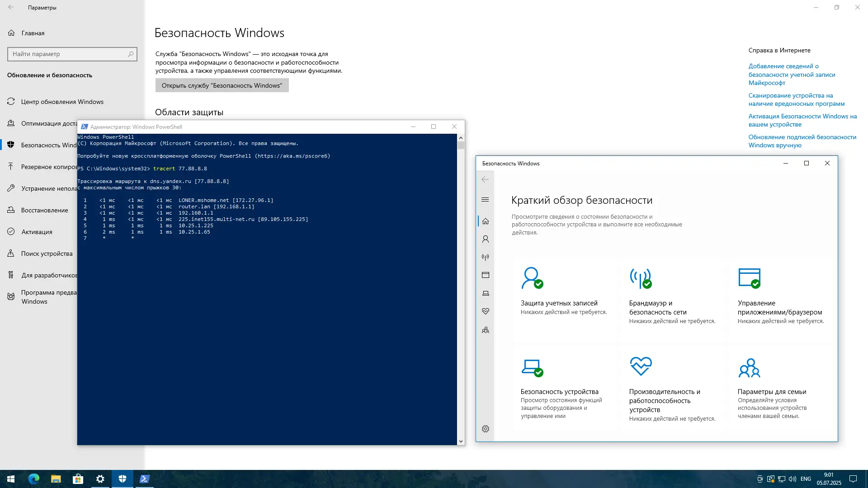868x488 pixels.
Task: Open the family options sidebar icon
Action: (485, 330)
